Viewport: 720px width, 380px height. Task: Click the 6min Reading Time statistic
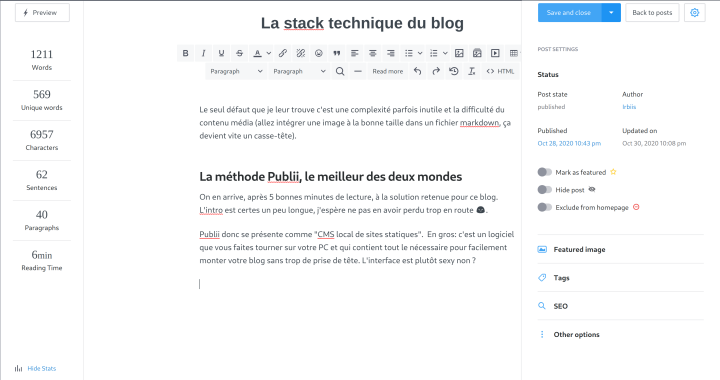point(42,260)
